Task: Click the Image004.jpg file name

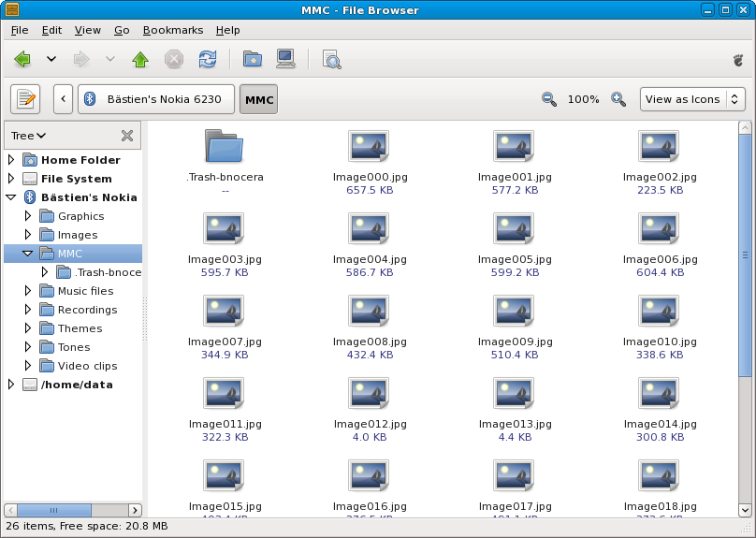Action: pos(370,259)
